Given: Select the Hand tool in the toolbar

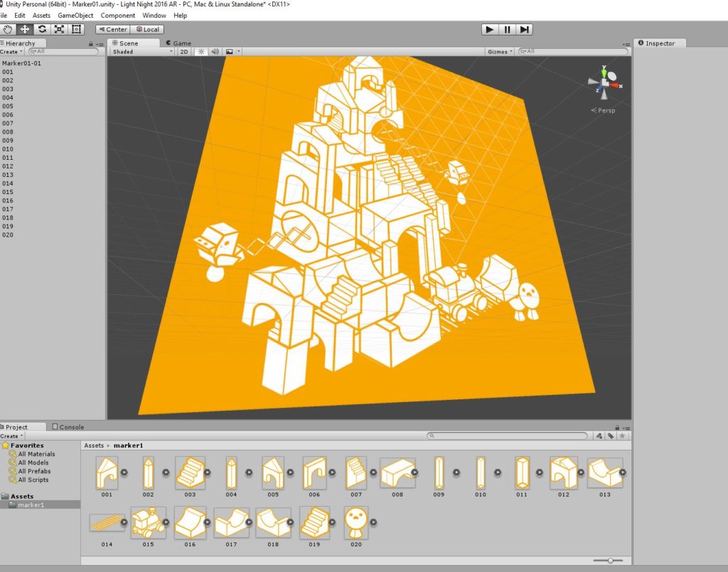Looking at the screenshot, I should pyautogui.click(x=7, y=29).
